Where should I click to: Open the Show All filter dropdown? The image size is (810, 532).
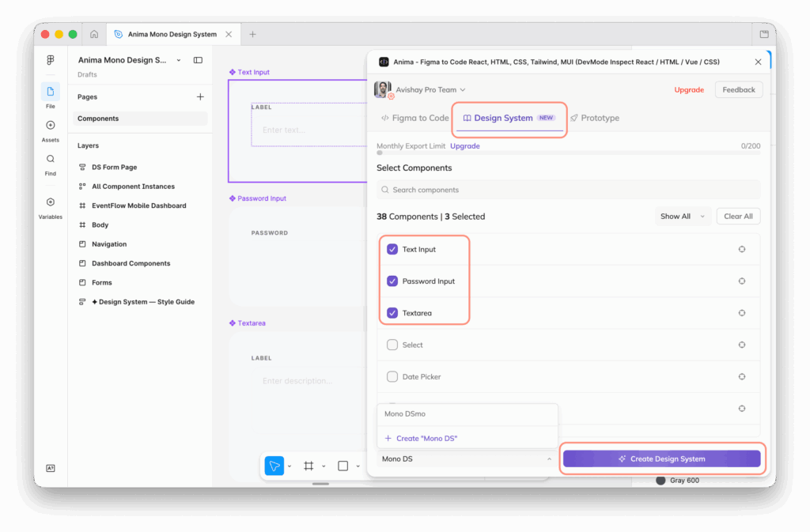pyautogui.click(x=681, y=215)
